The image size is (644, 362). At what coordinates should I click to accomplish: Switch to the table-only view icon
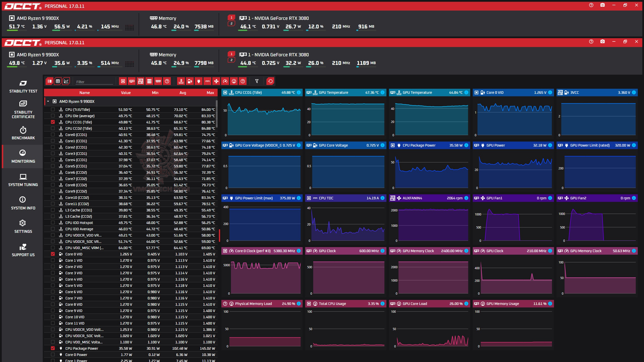58,81
